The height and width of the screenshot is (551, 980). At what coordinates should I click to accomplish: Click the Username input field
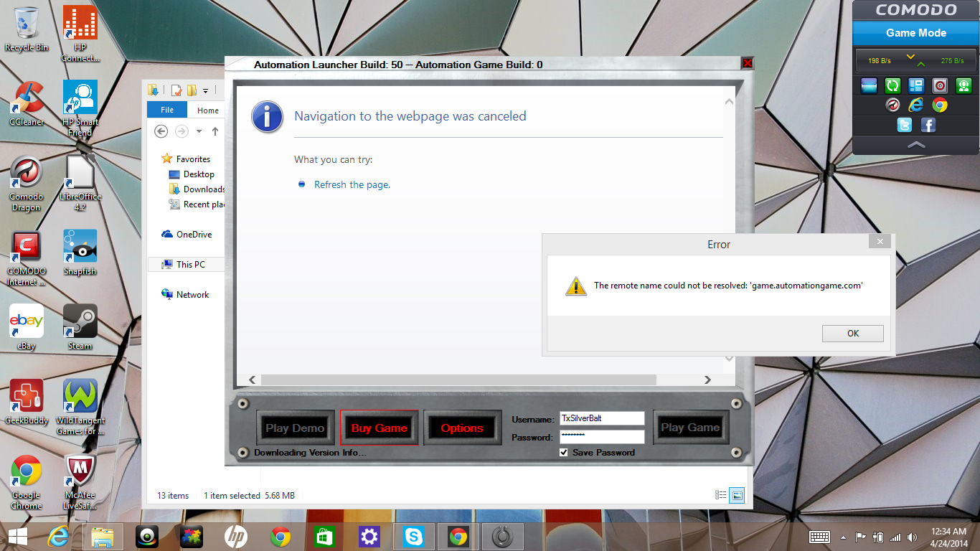[601, 418]
